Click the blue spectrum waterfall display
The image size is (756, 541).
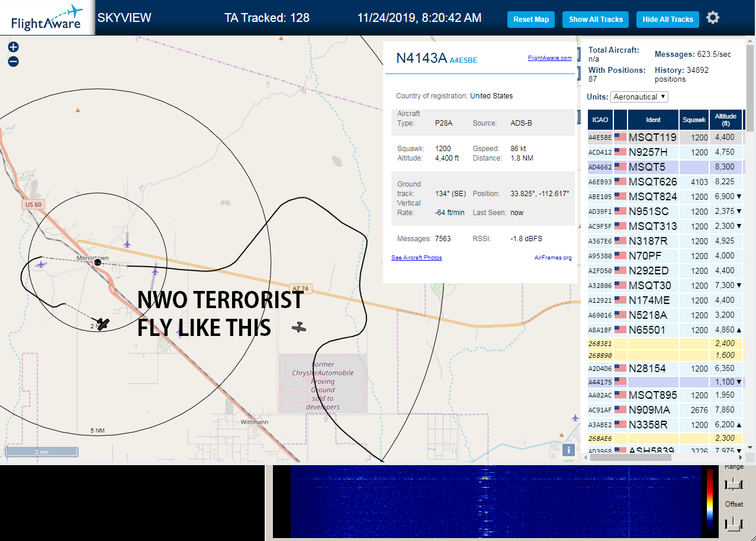point(495,502)
